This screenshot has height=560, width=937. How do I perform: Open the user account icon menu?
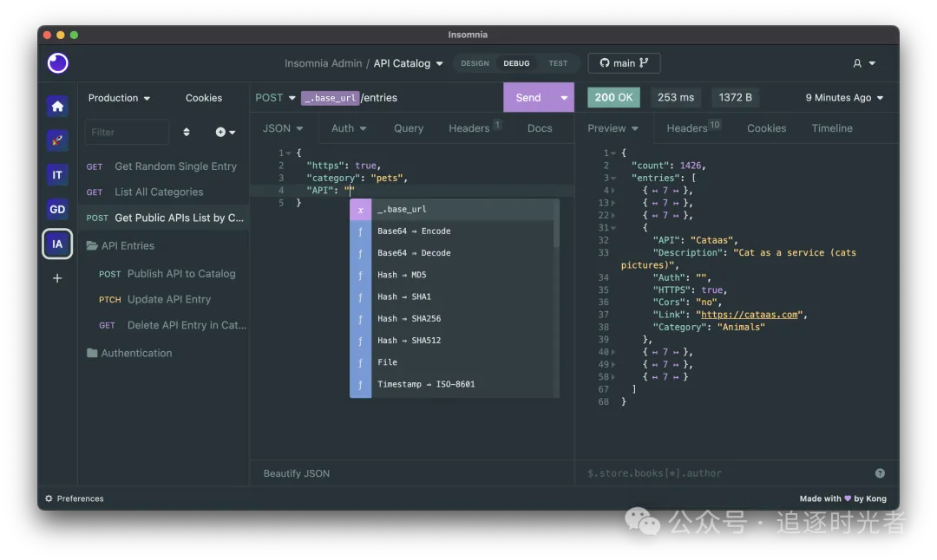(x=864, y=63)
